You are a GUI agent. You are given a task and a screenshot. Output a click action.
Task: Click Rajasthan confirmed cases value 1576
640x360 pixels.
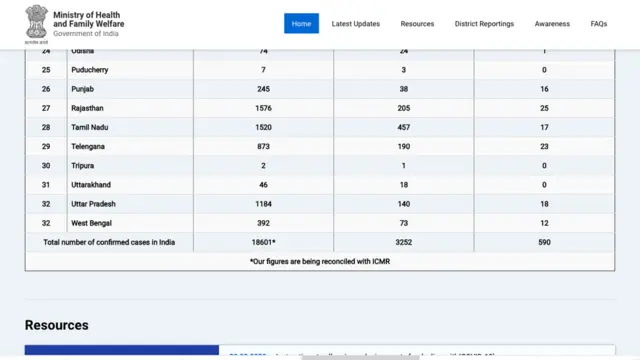(263, 108)
